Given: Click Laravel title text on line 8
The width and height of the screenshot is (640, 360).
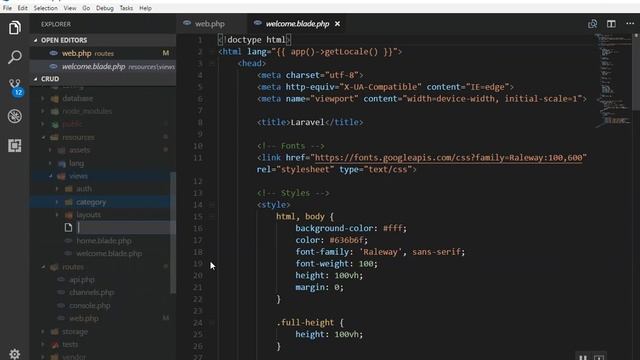Looking at the screenshot, I should [x=307, y=122].
